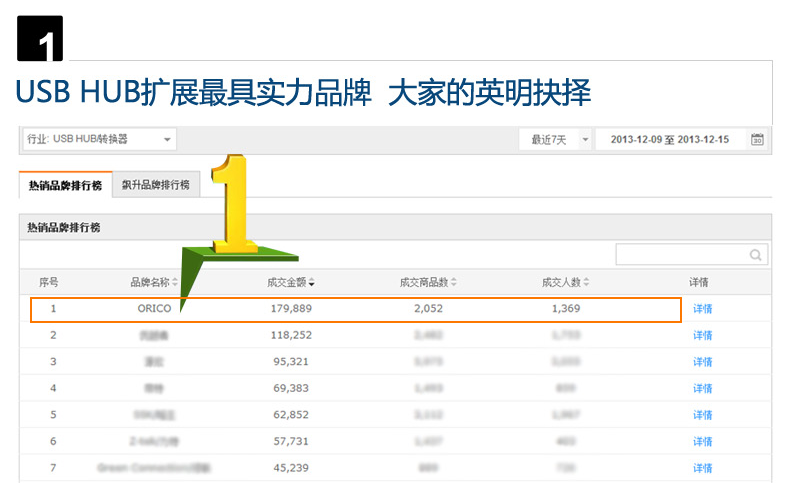Open 详情 link for the 118,252 row
This screenshot has height=493, width=790.
pos(702,335)
